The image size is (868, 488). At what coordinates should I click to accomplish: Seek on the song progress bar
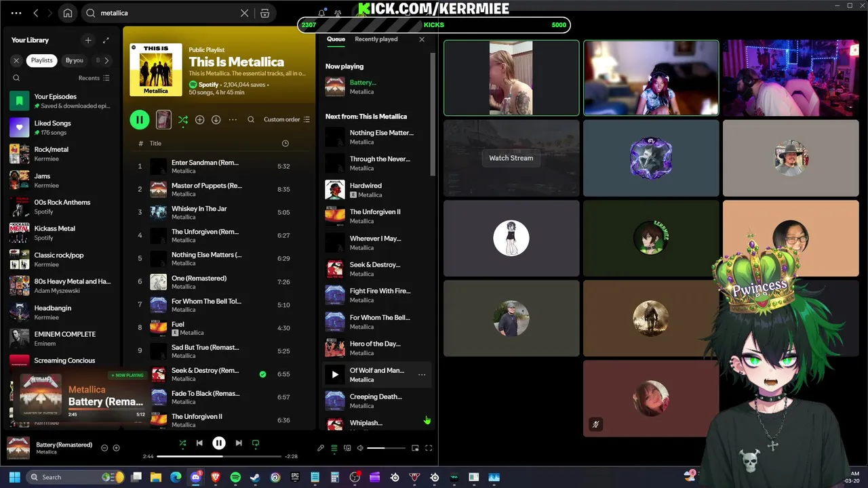pyautogui.click(x=219, y=456)
